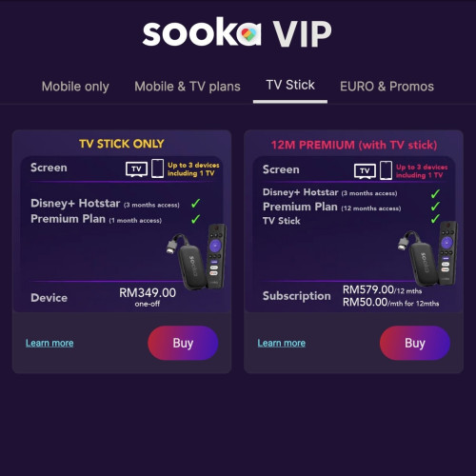Click the TV Stick checkmark in 12M Premium
The image size is (476, 476).
pos(435,218)
